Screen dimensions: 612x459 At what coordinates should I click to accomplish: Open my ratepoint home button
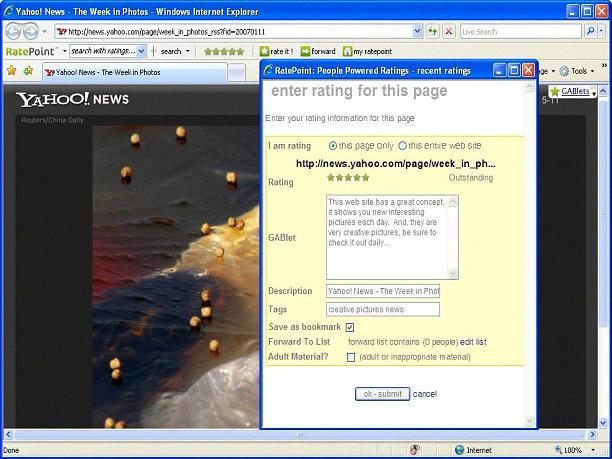click(367, 51)
